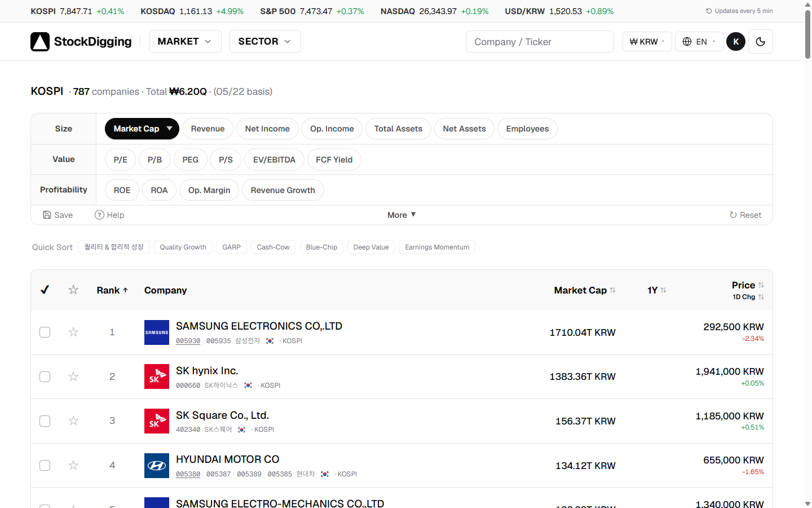812x508 pixels.
Task: Click the star icon in table header
Action: [73, 290]
